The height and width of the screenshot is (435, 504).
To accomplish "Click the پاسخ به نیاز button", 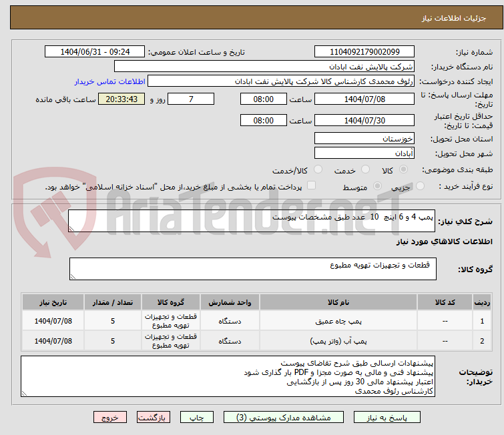I will click(387, 418).
